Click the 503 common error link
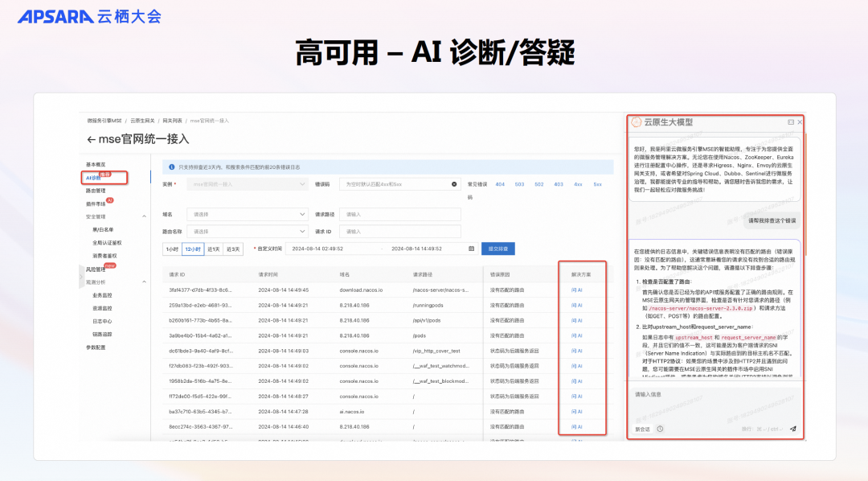 click(x=519, y=184)
